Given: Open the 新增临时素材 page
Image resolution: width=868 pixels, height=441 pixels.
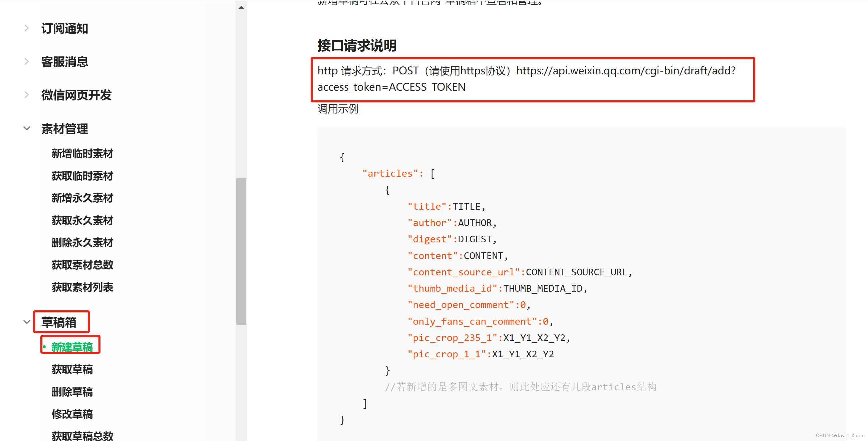Looking at the screenshot, I should click(x=82, y=154).
